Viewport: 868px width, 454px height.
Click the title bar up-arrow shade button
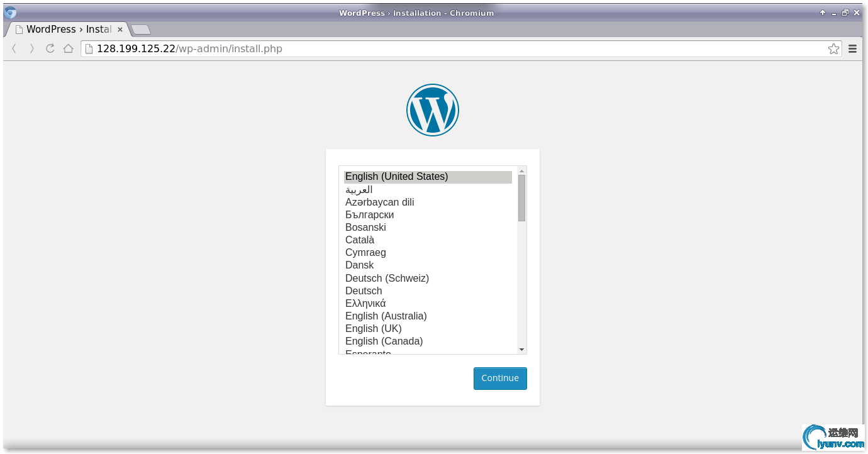(x=823, y=13)
